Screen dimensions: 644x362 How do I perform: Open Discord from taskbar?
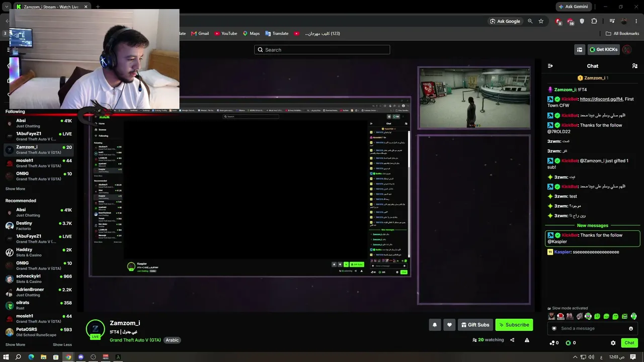80,357
